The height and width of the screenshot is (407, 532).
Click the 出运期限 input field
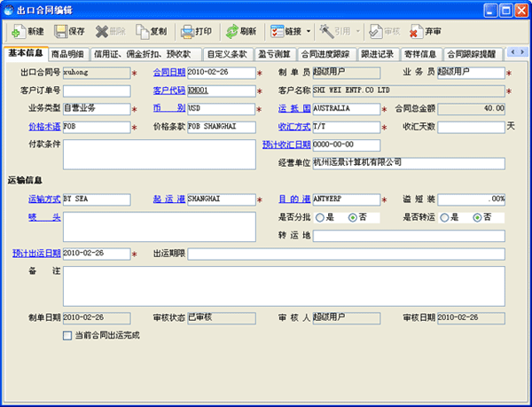tap(346, 254)
